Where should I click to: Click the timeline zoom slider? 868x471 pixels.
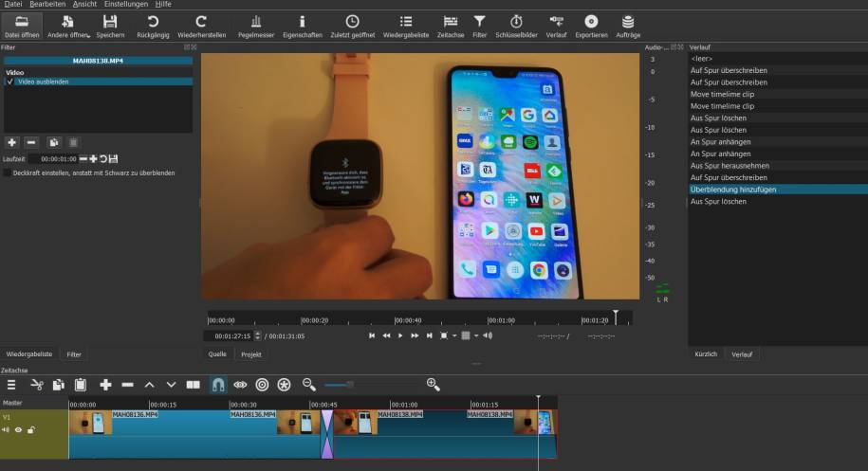point(371,385)
